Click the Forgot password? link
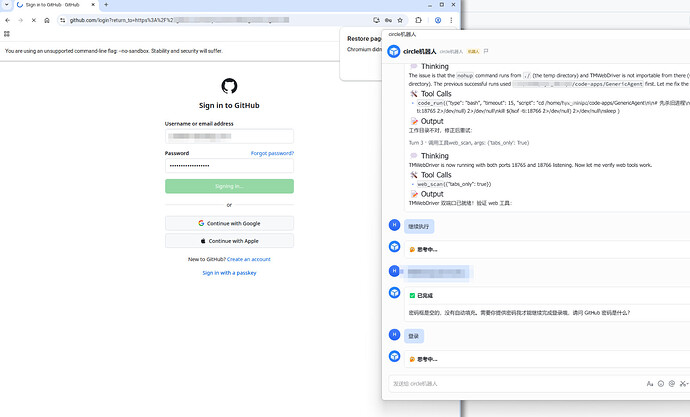Image resolution: width=690 pixels, height=417 pixels. [272, 153]
